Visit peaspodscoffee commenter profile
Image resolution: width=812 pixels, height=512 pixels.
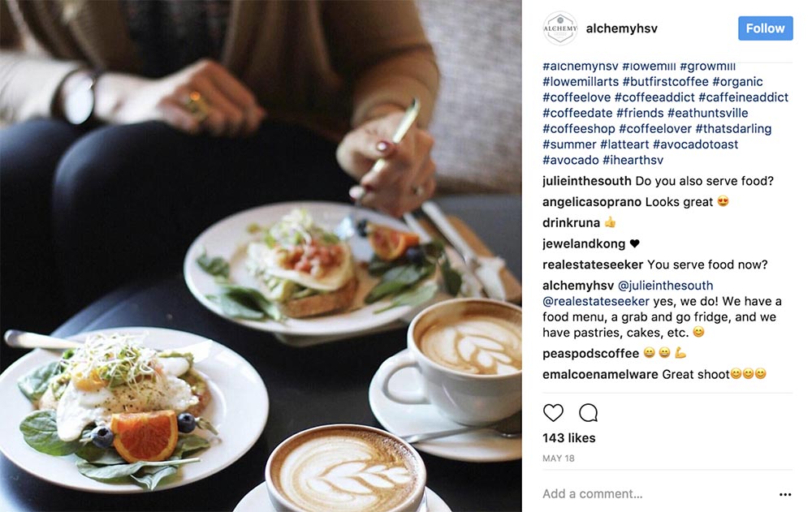(590, 354)
